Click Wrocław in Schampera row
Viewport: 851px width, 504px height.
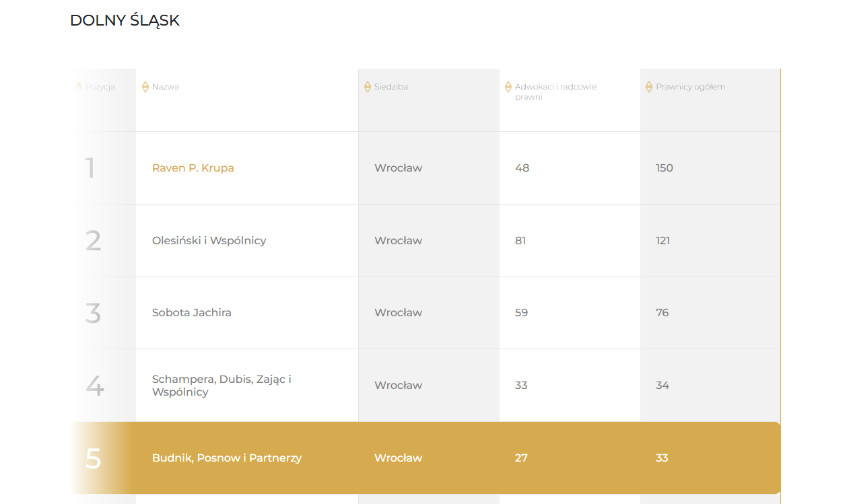(x=399, y=386)
